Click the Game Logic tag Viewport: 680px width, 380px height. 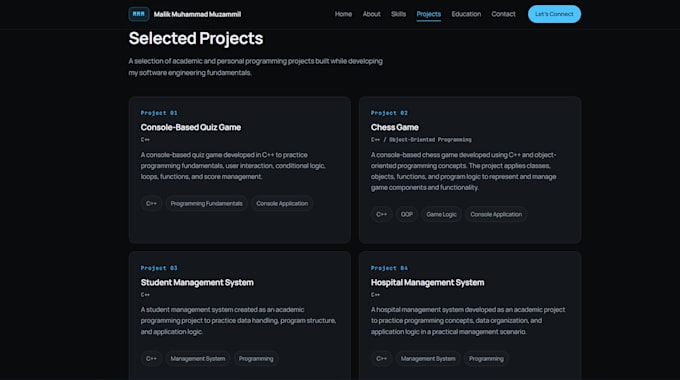click(x=441, y=214)
